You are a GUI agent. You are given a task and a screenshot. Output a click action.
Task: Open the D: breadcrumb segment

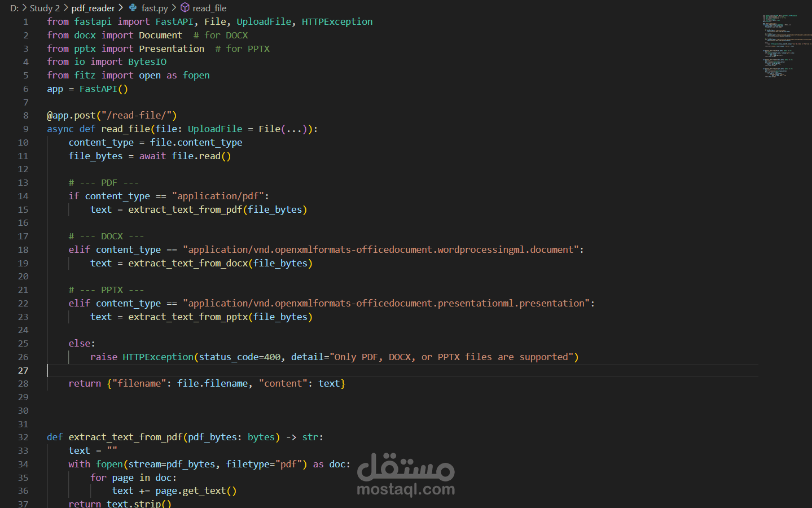(x=14, y=8)
